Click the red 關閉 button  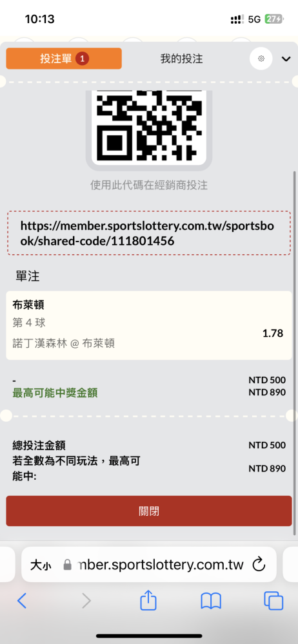click(x=149, y=511)
